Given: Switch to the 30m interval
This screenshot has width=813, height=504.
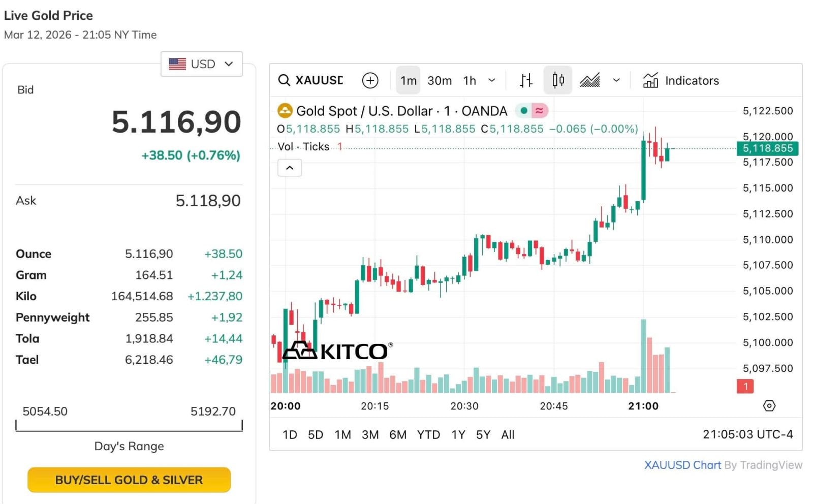Looking at the screenshot, I should coord(440,80).
